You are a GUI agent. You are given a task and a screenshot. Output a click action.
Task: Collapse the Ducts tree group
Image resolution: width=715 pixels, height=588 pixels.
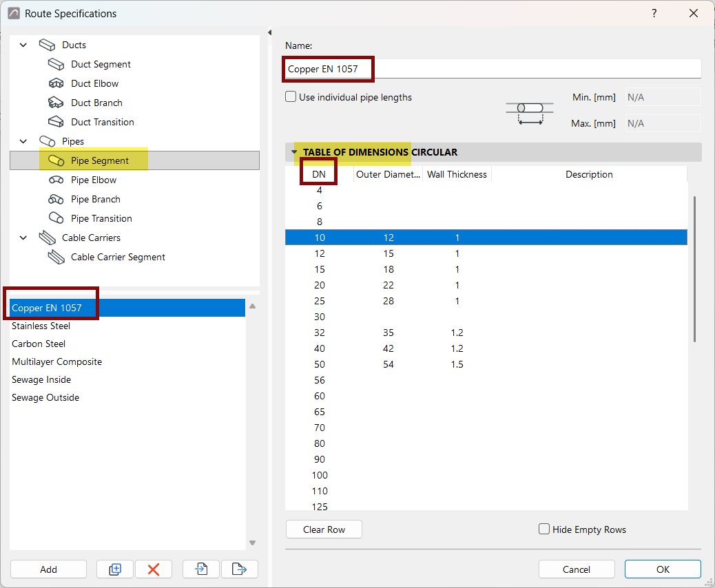point(23,45)
